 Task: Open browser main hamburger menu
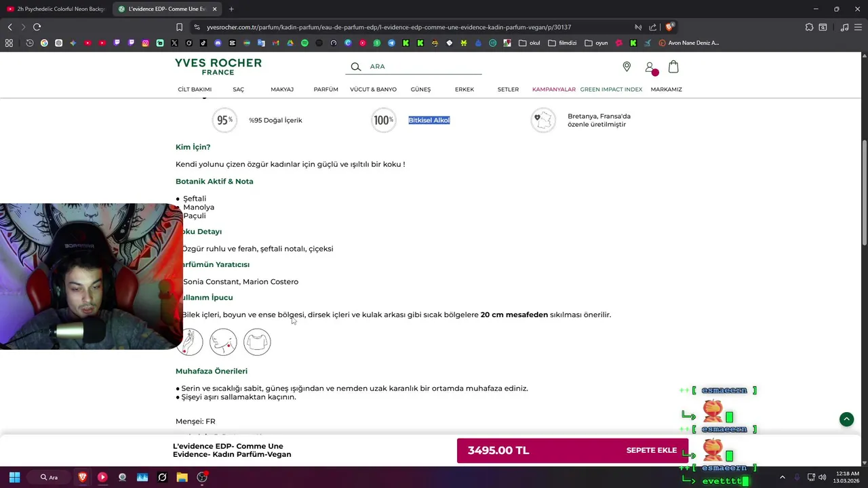coord(858,27)
